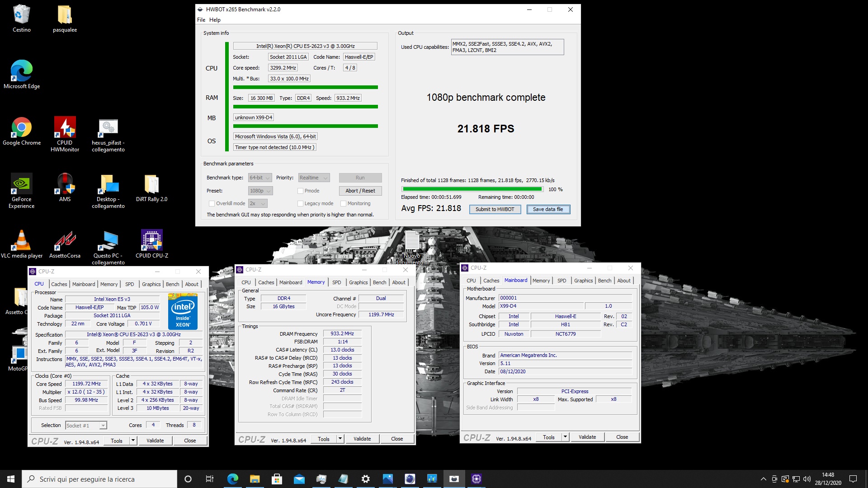Viewport: 868px width, 488px height.
Task: Open the Windows Start menu
Action: tap(11, 479)
